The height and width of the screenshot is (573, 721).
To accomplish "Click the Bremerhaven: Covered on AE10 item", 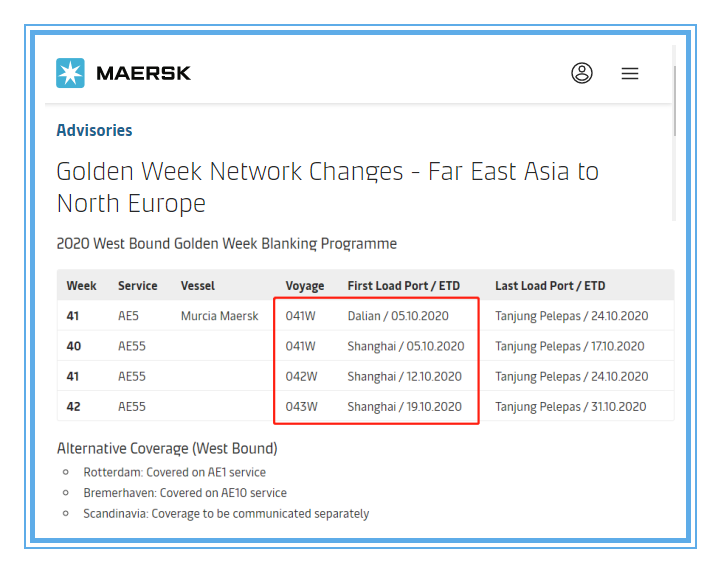I will [x=185, y=493].
